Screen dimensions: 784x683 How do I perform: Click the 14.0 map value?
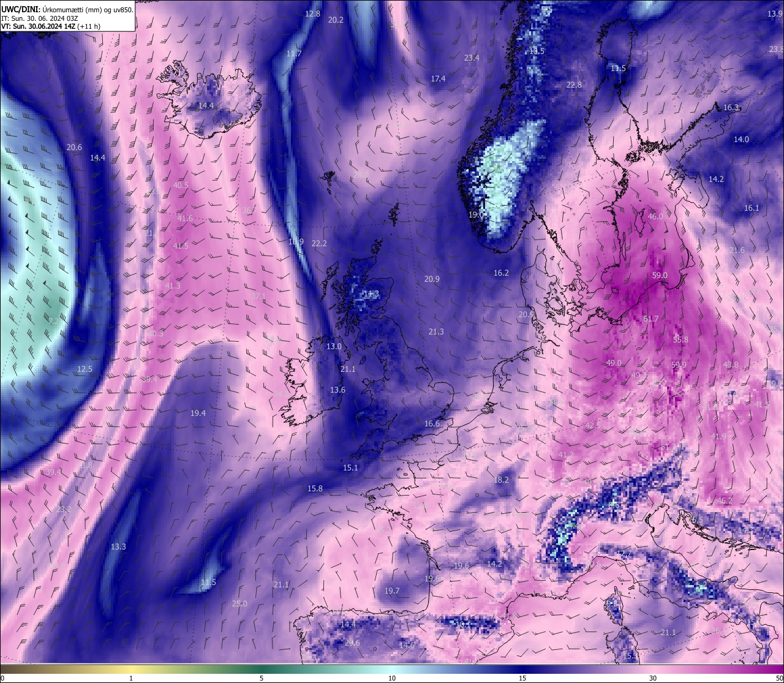pyautogui.click(x=741, y=139)
